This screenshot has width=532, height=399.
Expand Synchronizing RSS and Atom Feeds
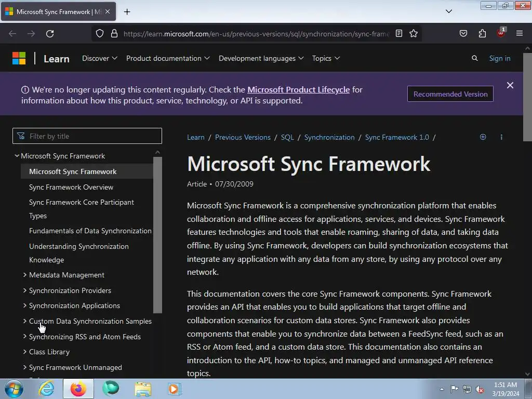pos(25,337)
